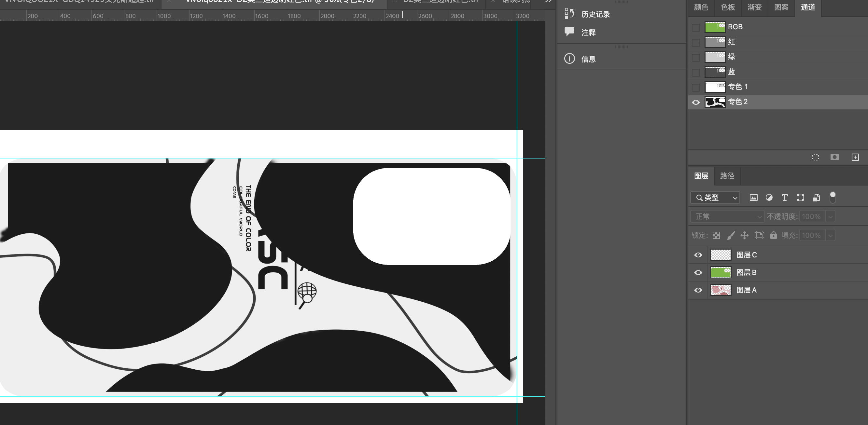
Task: Filter layers by smart object icon
Action: point(816,198)
